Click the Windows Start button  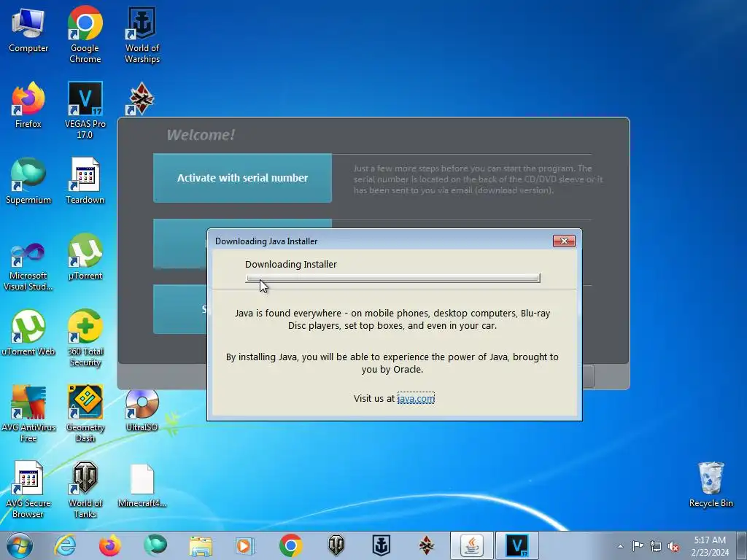point(20,545)
